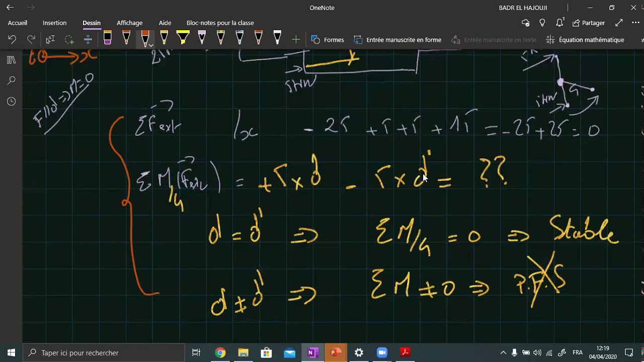The height and width of the screenshot is (362, 644).
Task: Open Google Chrome from taskbar
Action: [x=220, y=352]
